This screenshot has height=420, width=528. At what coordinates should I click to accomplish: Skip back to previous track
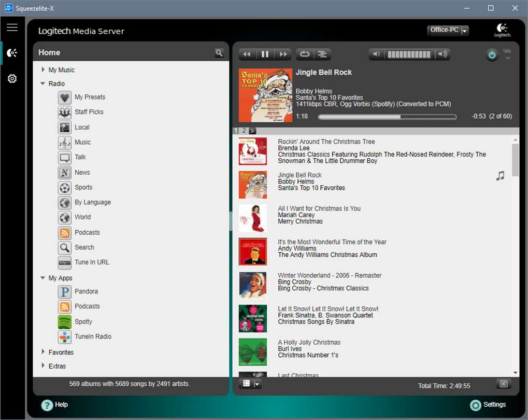(x=247, y=54)
